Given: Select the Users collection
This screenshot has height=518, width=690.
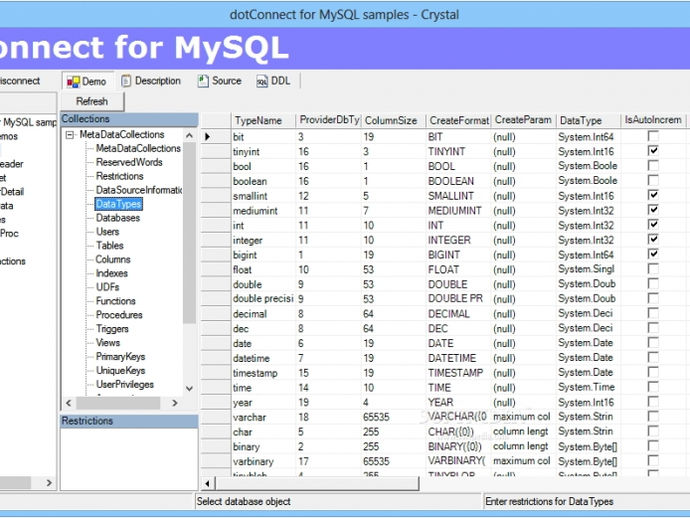Looking at the screenshot, I should click(x=107, y=232).
